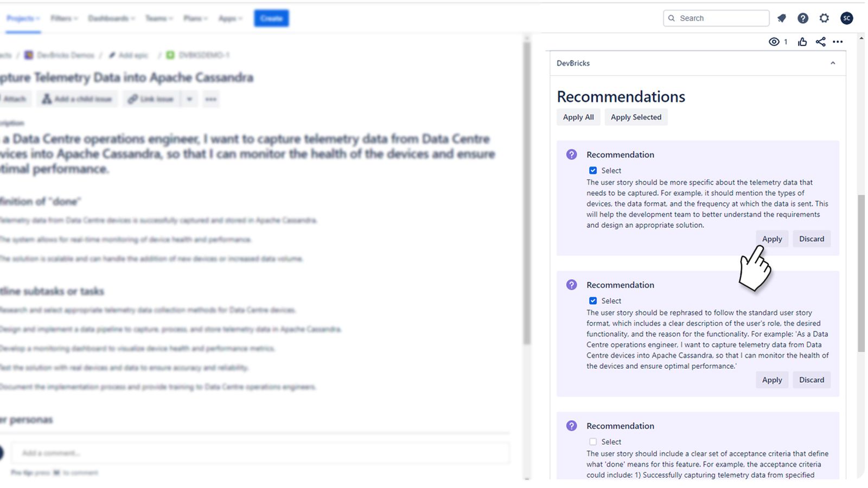868x488 pixels.
Task: Click the question icon of the acceptance criteria recommendation
Action: click(572, 426)
